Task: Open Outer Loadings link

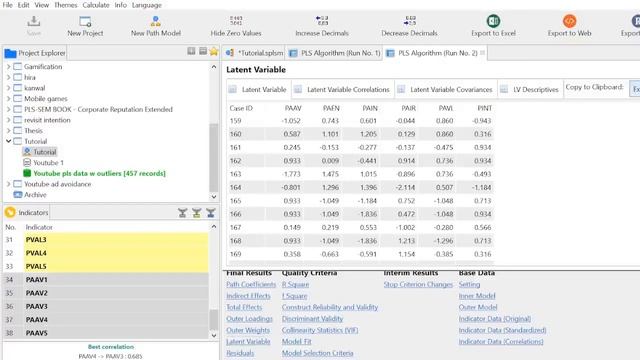Action: (249, 318)
